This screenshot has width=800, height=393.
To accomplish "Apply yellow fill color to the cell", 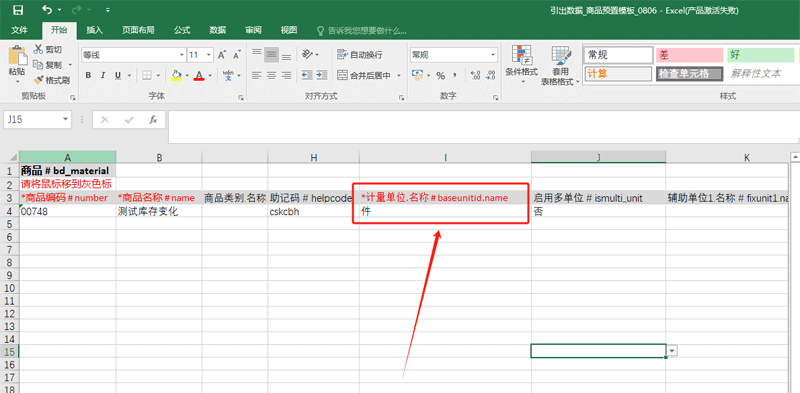I will 177,76.
